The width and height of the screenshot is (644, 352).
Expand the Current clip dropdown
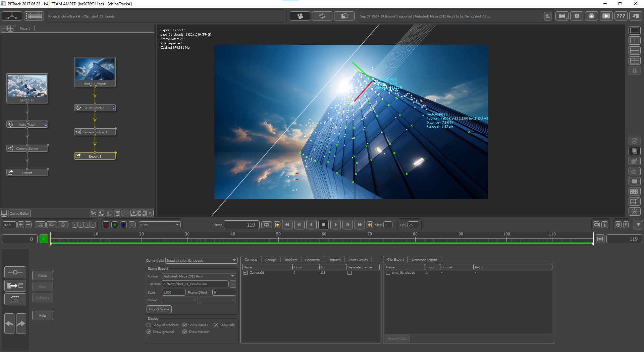(x=201, y=260)
